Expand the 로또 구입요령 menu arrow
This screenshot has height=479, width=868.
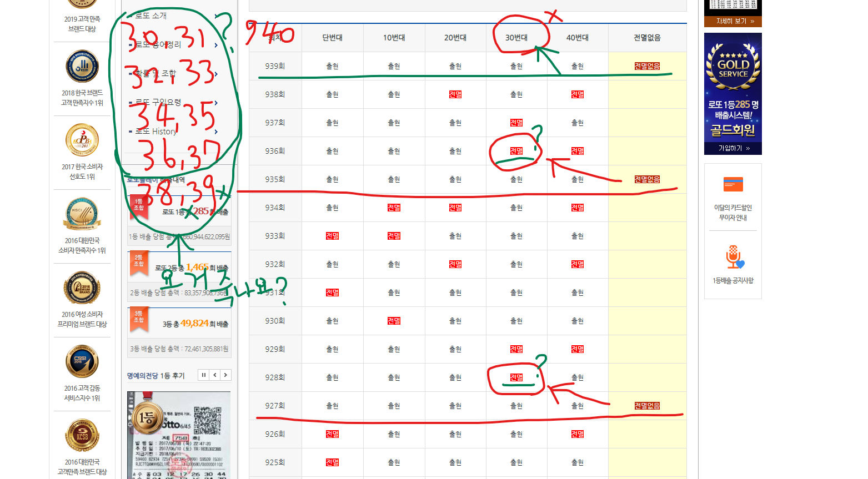(216, 103)
